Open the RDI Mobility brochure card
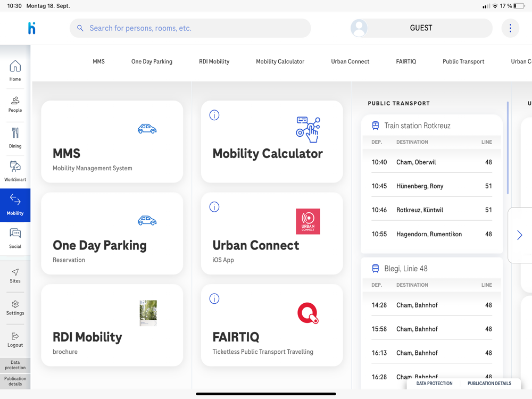 click(x=112, y=325)
